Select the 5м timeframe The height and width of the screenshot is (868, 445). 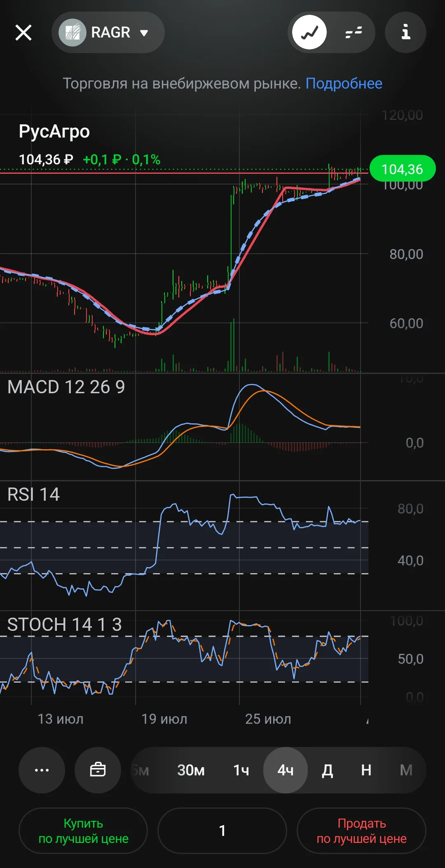(x=141, y=770)
